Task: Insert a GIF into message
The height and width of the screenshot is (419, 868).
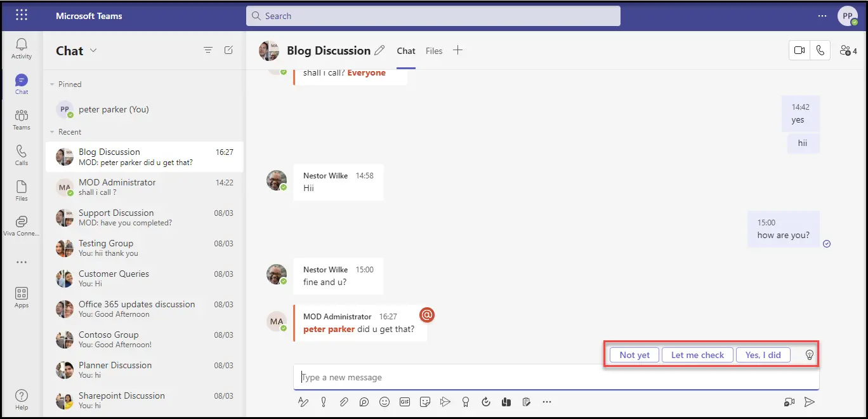Action: pos(404,401)
